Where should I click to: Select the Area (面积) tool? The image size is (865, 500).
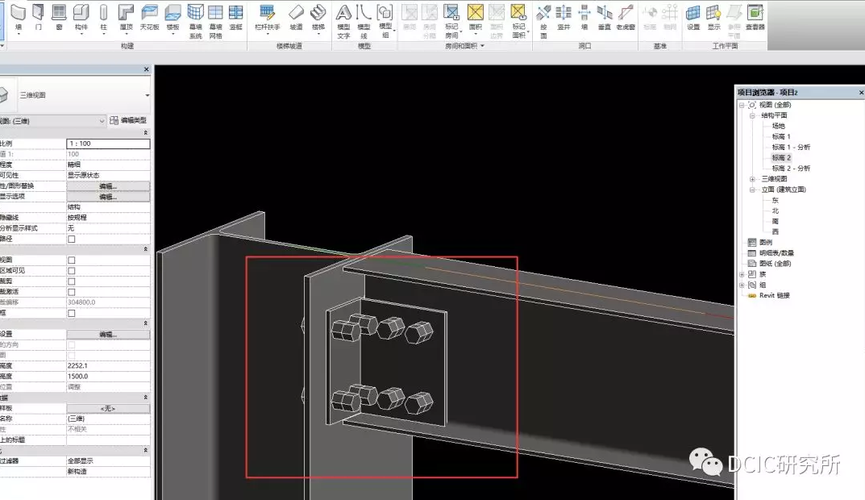coord(475,17)
